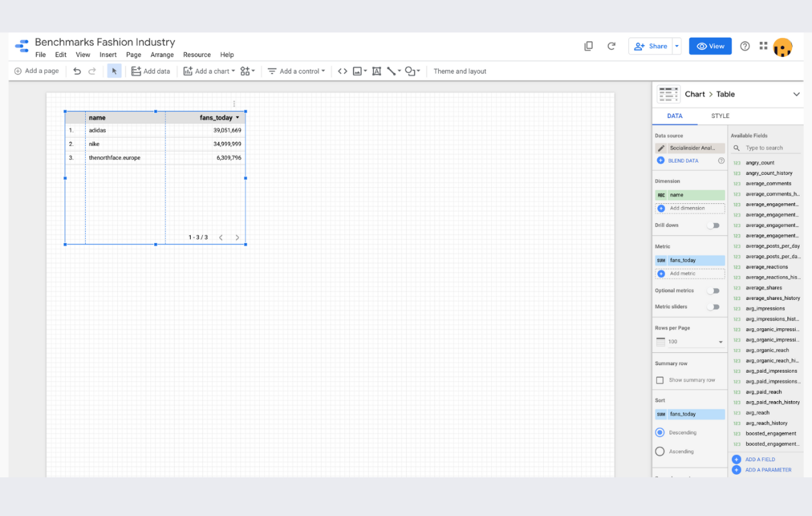Click the search fields input box
This screenshot has height=516, width=812.
click(772, 148)
